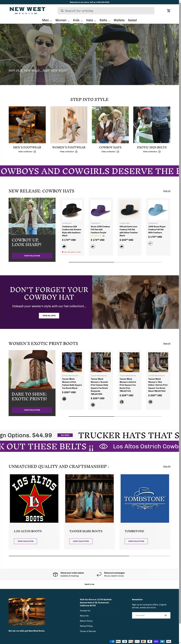This screenshot has width=181, height=644.
Task: Open the Wallets menu item
Action: coord(119,20)
